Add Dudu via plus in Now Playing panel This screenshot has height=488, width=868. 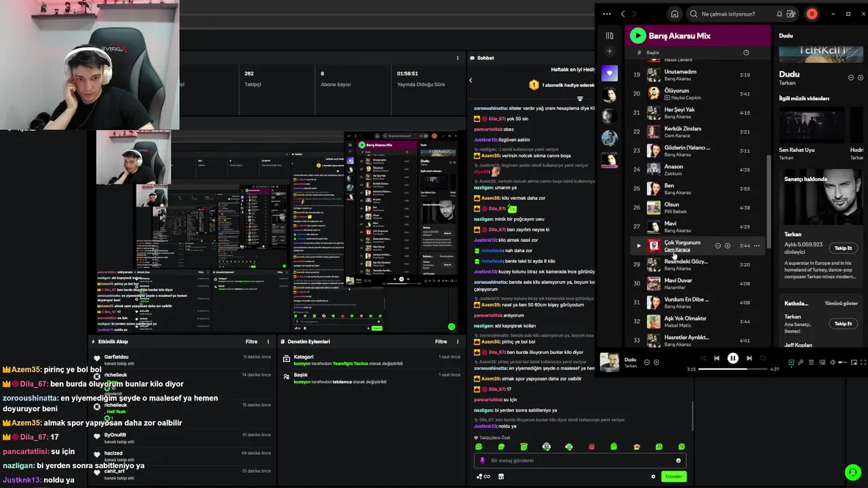pos(861,77)
